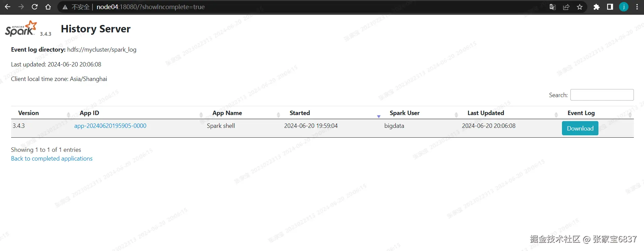The width and height of the screenshot is (644, 251).
Task: Sort table by App Name column
Action: 227,113
